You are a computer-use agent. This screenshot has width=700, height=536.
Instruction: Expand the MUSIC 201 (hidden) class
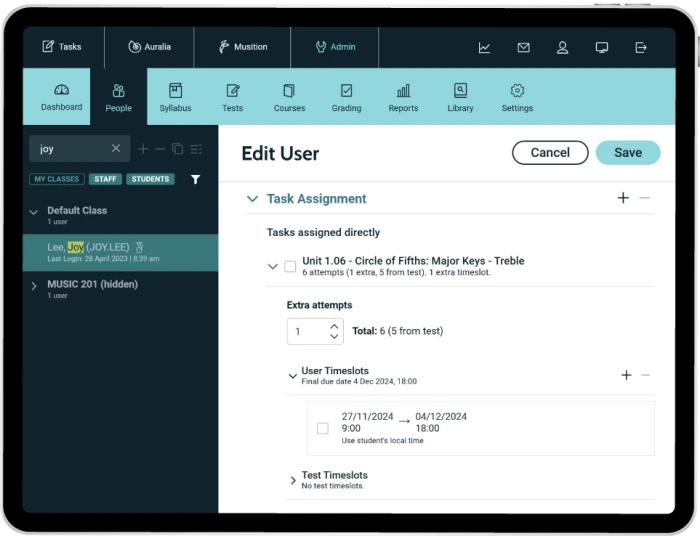pos(34,286)
